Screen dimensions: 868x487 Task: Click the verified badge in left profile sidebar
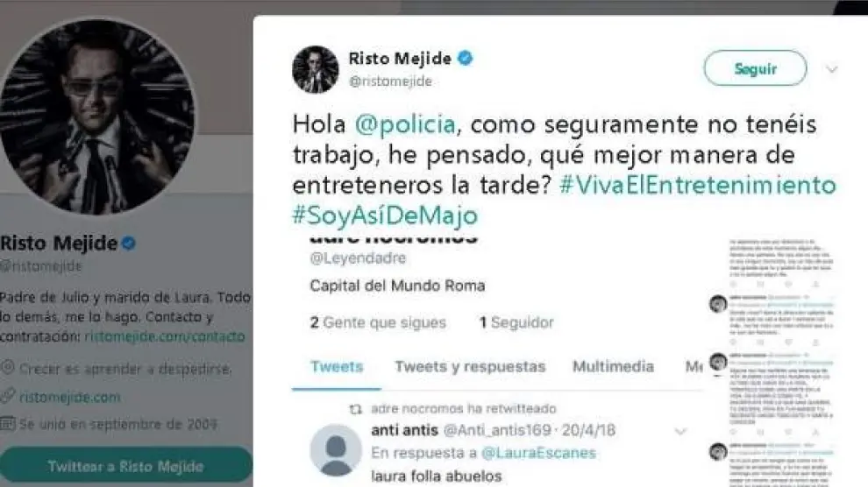(x=129, y=243)
